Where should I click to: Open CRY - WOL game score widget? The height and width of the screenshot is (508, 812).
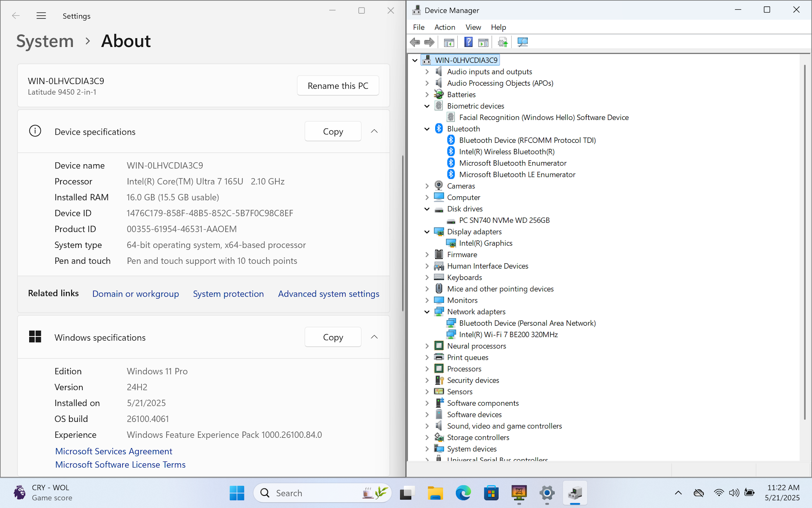[x=43, y=492]
